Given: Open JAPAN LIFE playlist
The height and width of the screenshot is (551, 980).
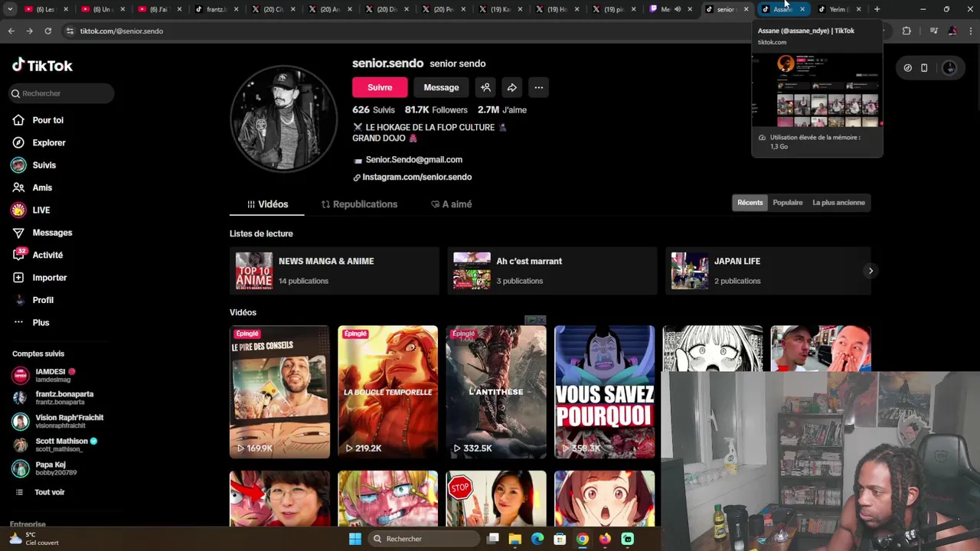Looking at the screenshot, I should 768,271.
